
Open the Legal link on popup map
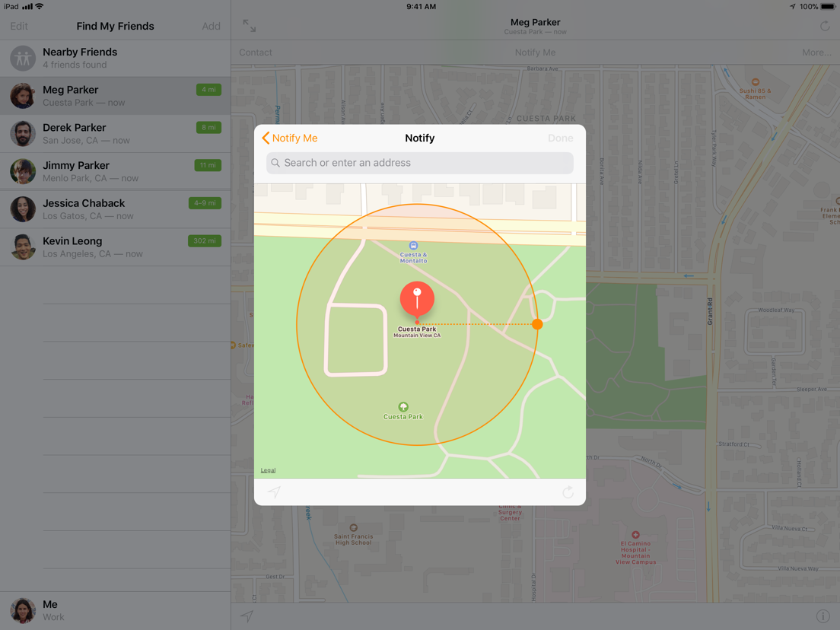(x=268, y=470)
